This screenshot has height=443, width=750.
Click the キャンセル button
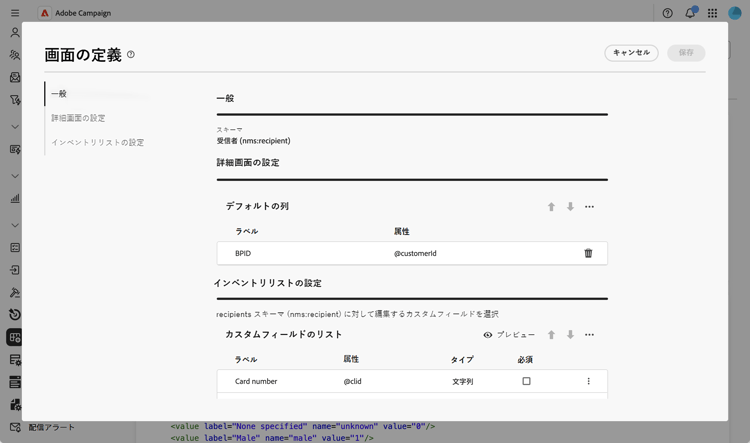[x=631, y=53]
